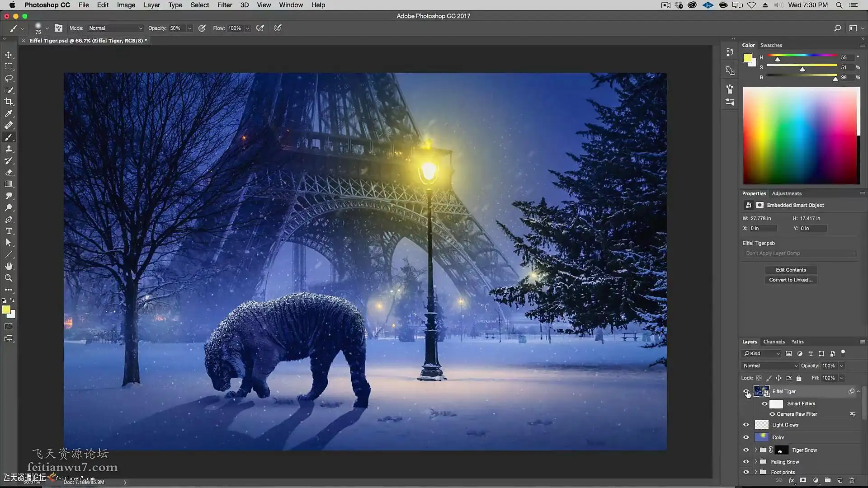The image size is (868, 488).
Task: Select the Clone Stamp tool
Action: (x=9, y=149)
